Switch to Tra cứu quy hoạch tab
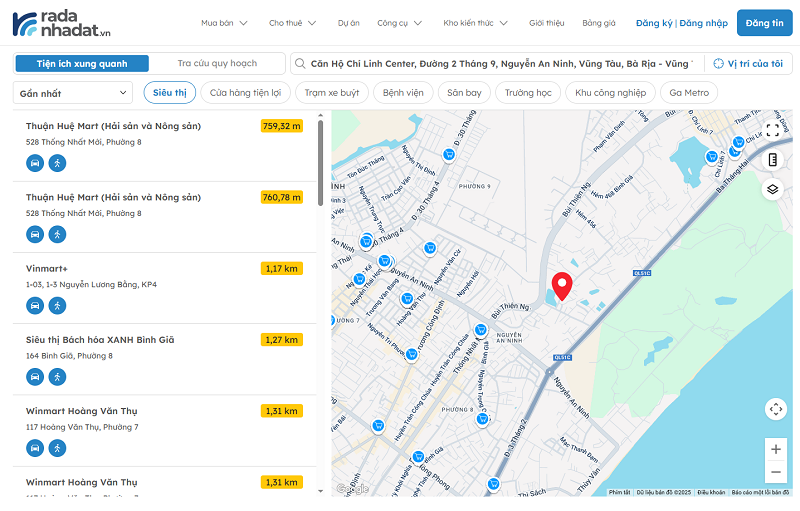Screen dimensions: 800x511 217,64
